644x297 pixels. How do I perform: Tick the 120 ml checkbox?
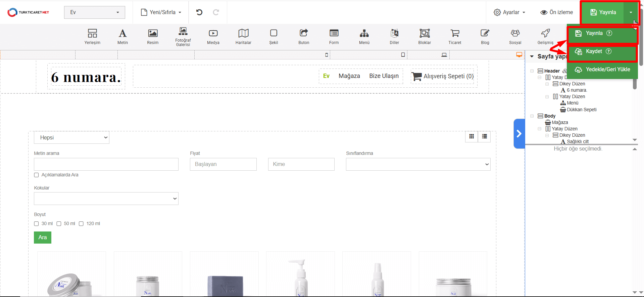(x=81, y=224)
